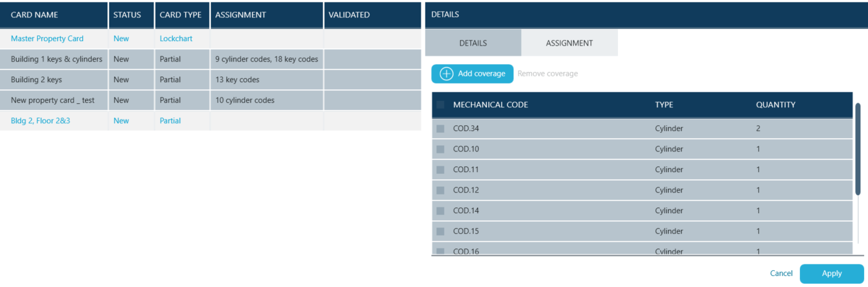868x287 pixels.
Task: Enable the COD.15 row checkbox
Action: point(440,231)
